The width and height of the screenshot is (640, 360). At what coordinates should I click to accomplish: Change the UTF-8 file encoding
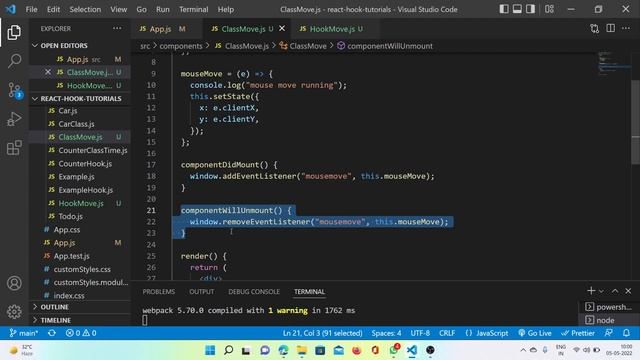[x=420, y=333]
